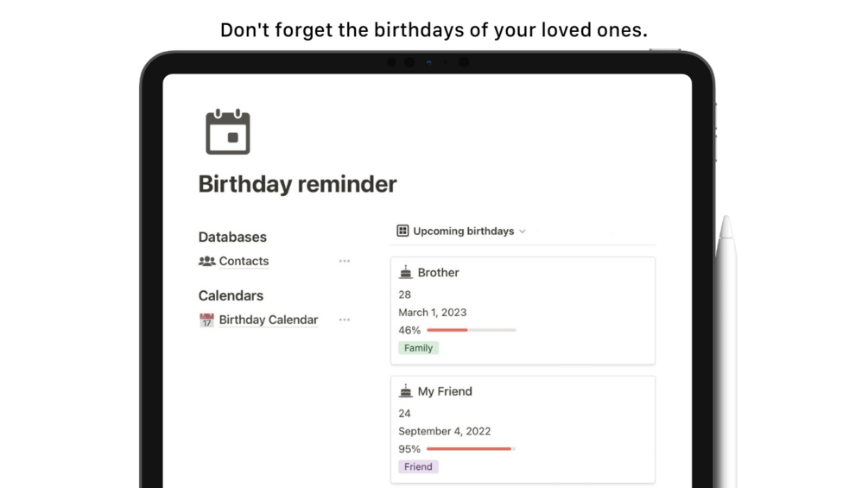
Task: Open the more options dots beside Contacts
Action: tap(345, 261)
